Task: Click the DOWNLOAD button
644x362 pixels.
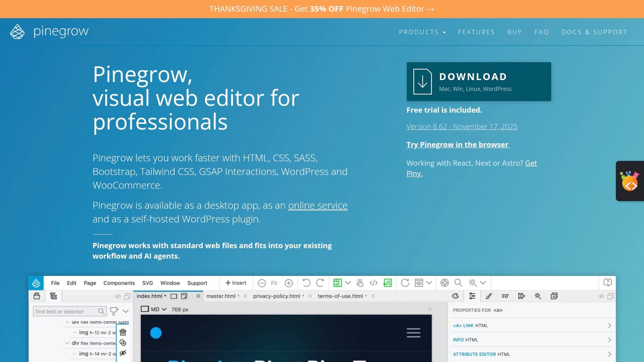Action: click(478, 81)
